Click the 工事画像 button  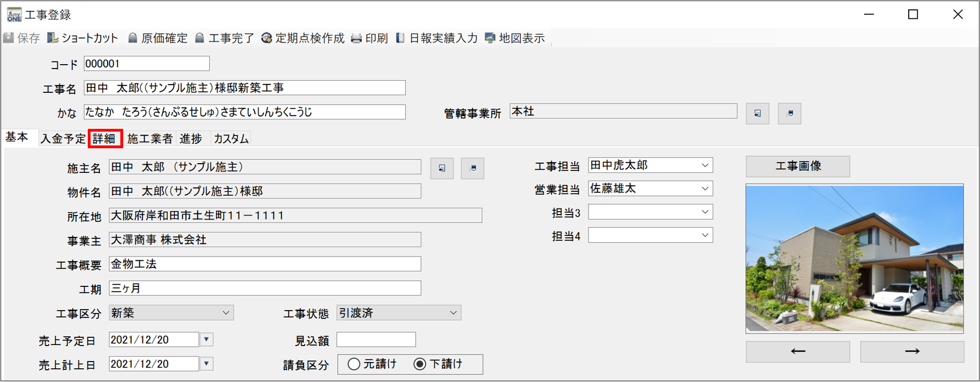[x=798, y=166]
